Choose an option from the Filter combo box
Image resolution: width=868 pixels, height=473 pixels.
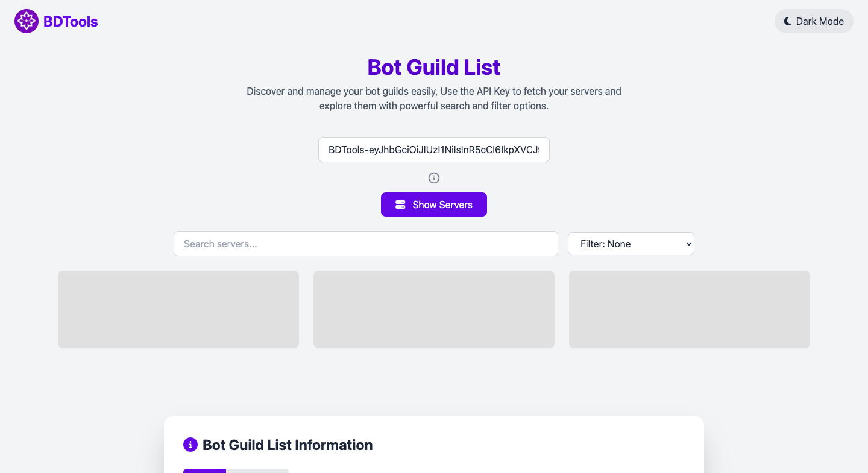click(631, 244)
